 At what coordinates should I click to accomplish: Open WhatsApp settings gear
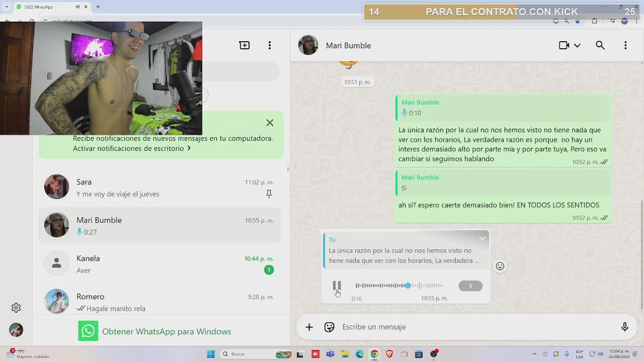16,308
